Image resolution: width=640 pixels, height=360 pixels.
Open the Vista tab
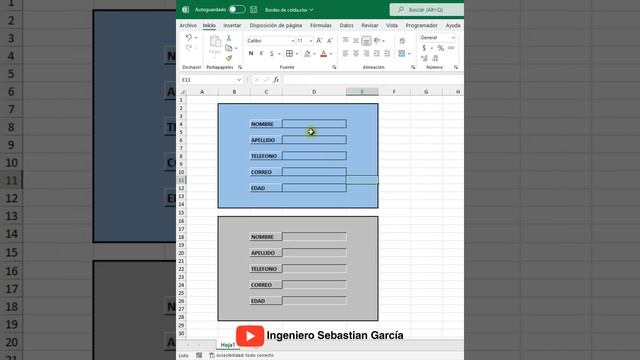coord(392,25)
